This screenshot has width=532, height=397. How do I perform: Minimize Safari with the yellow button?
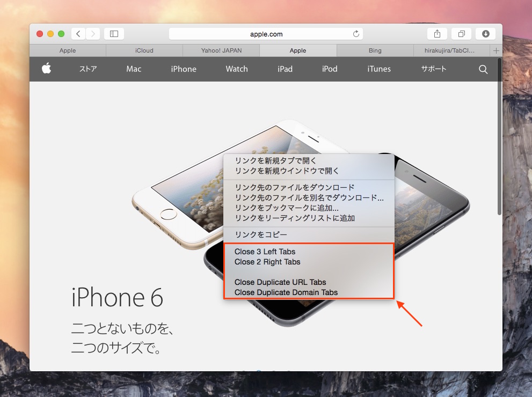50,34
